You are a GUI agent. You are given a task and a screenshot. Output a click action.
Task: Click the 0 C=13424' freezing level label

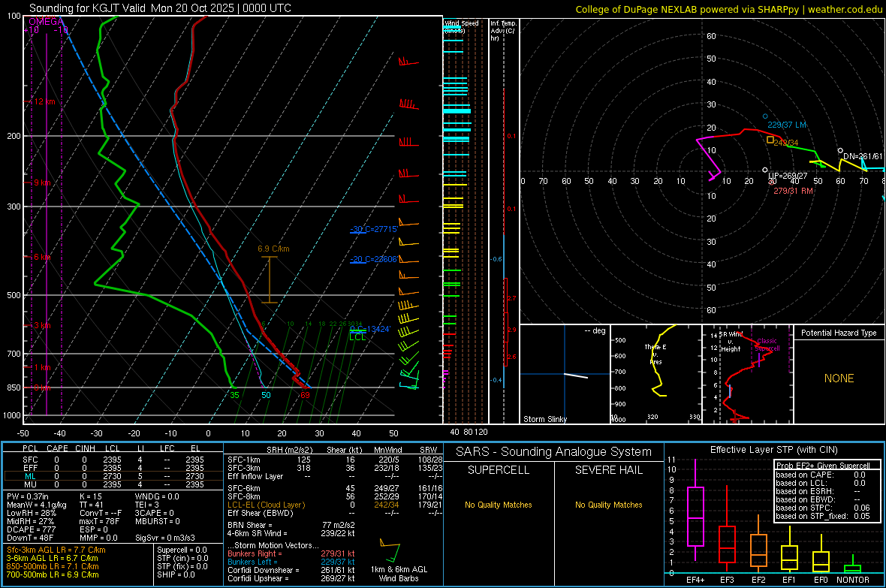370,329
